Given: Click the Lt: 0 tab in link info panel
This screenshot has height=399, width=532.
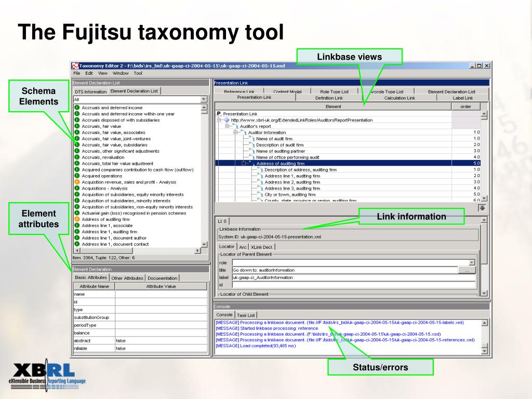Looking at the screenshot, I should pyautogui.click(x=222, y=221).
